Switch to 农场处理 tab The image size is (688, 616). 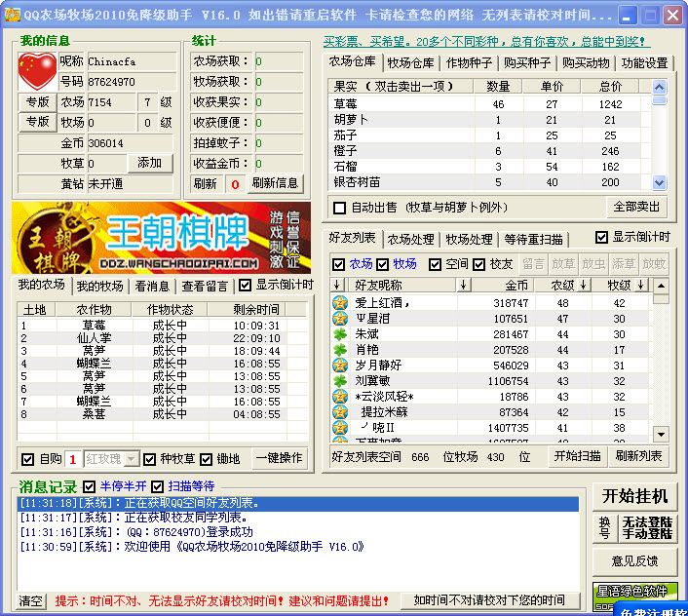[x=410, y=239]
